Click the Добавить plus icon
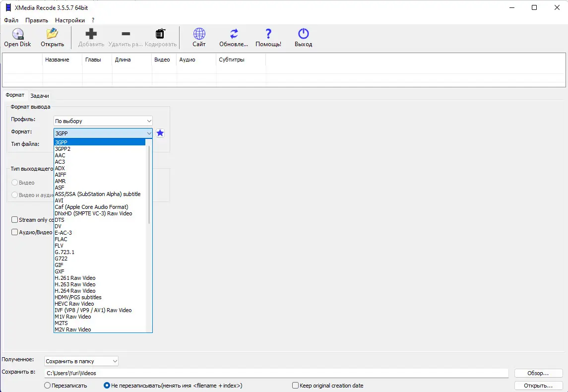 pyautogui.click(x=91, y=34)
